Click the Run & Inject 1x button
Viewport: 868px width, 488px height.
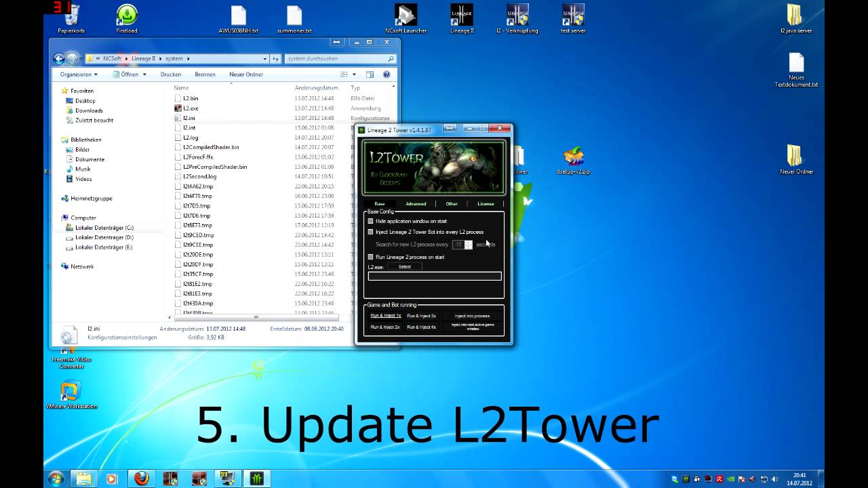[x=386, y=316]
